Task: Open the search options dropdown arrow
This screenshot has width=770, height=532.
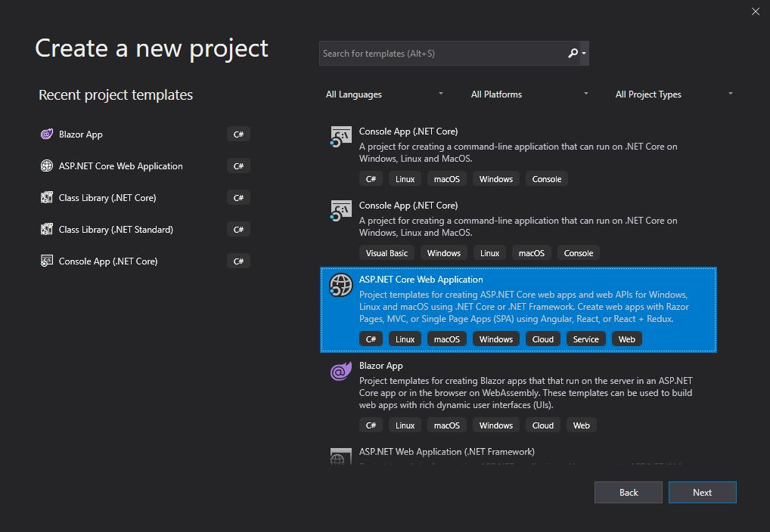Action: click(584, 53)
